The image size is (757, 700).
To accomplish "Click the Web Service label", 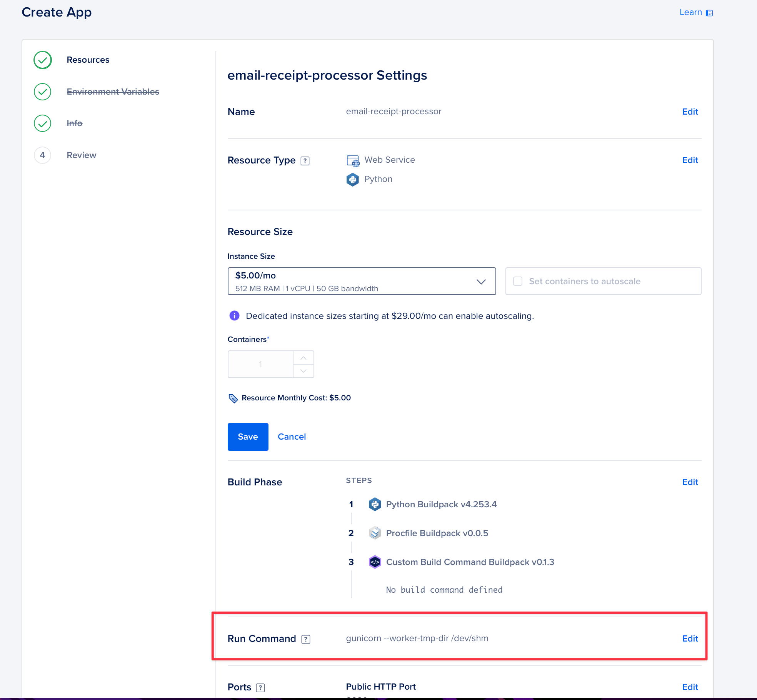I will point(390,160).
